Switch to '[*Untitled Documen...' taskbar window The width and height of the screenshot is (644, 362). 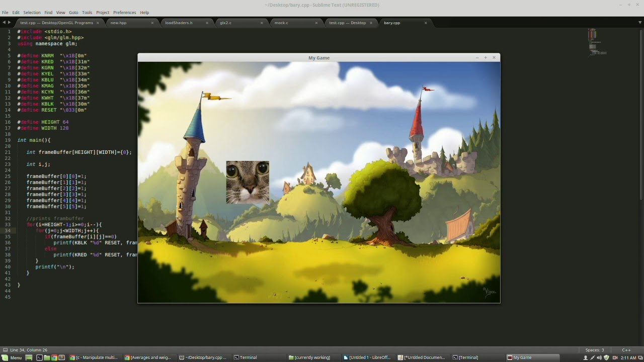coord(423,357)
